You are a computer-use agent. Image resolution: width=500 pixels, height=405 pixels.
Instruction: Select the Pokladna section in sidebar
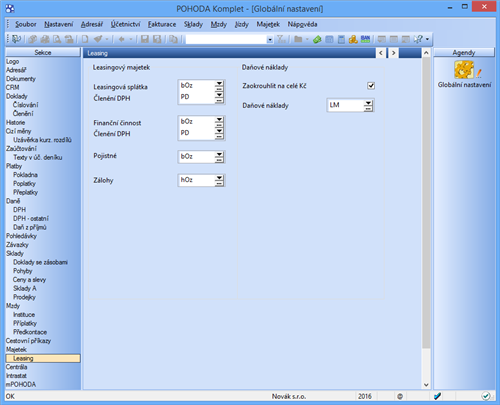(25, 175)
